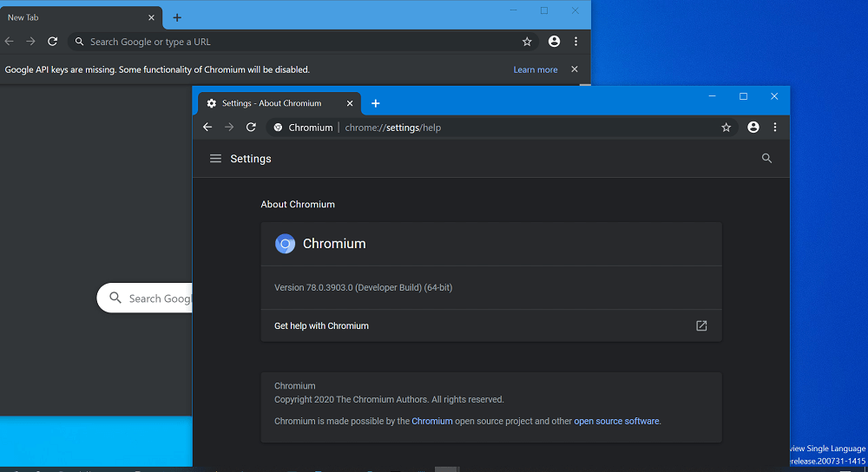Click the magnifier in Google search box
This screenshot has width=868, height=472.
(115, 298)
